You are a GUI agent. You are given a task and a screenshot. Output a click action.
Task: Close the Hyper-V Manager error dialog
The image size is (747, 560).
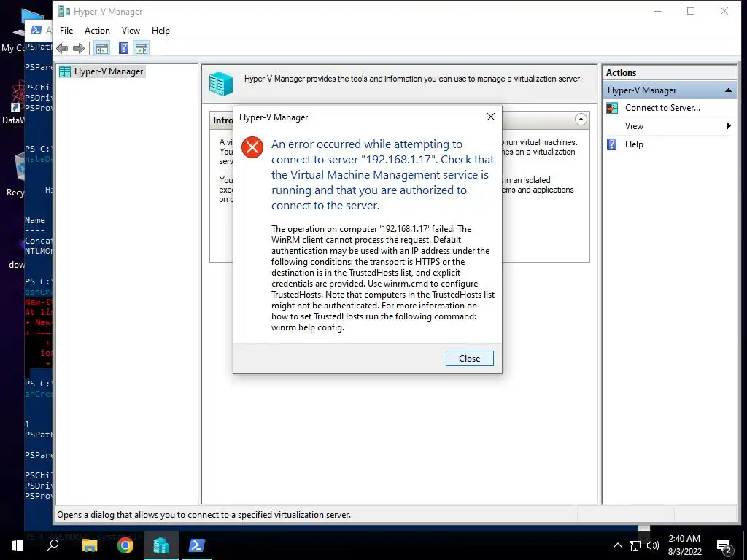(x=469, y=359)
